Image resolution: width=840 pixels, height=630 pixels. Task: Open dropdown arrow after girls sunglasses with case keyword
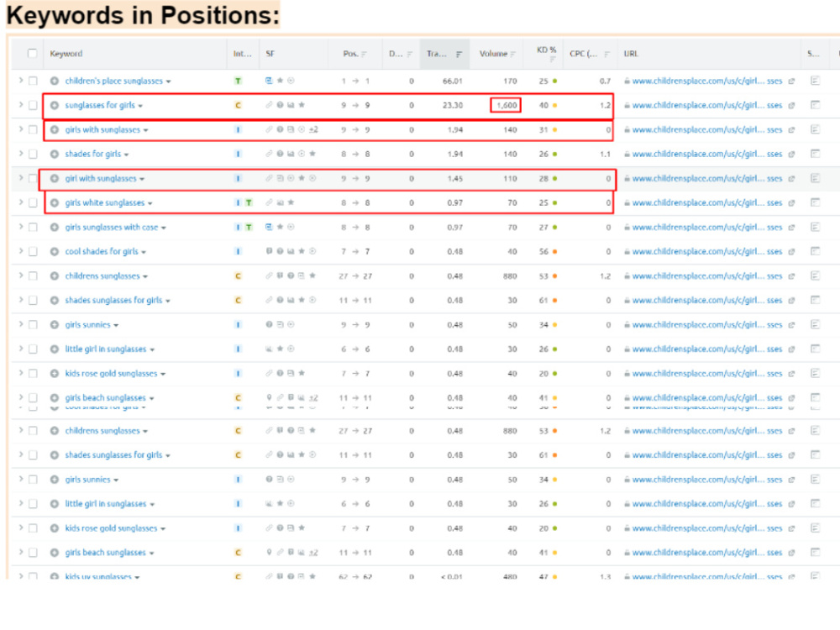tap(164, 228)
